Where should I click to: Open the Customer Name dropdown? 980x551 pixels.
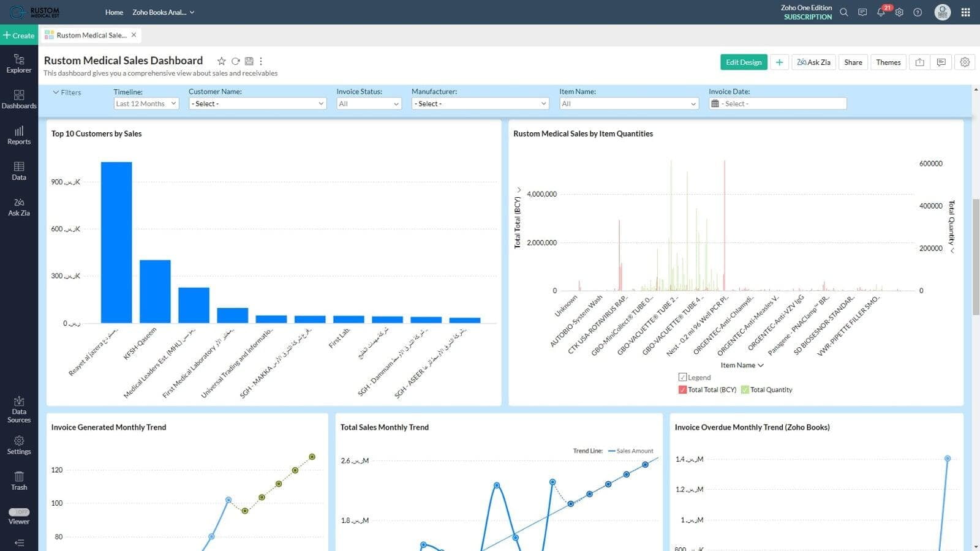257,103
